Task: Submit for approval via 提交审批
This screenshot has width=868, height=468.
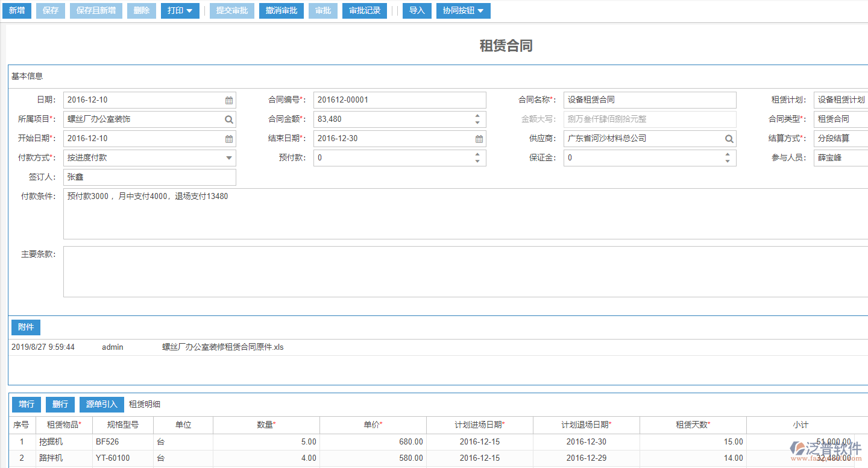Action: point(231,10)
